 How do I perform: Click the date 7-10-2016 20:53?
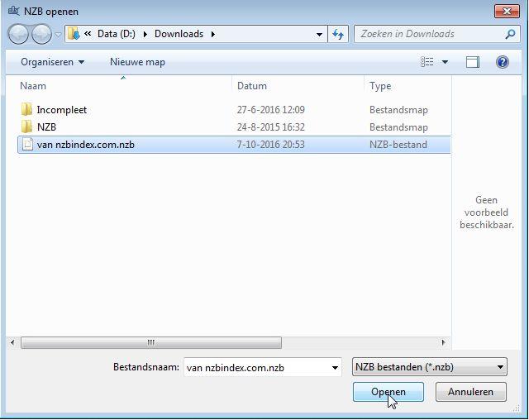point(270,145)
